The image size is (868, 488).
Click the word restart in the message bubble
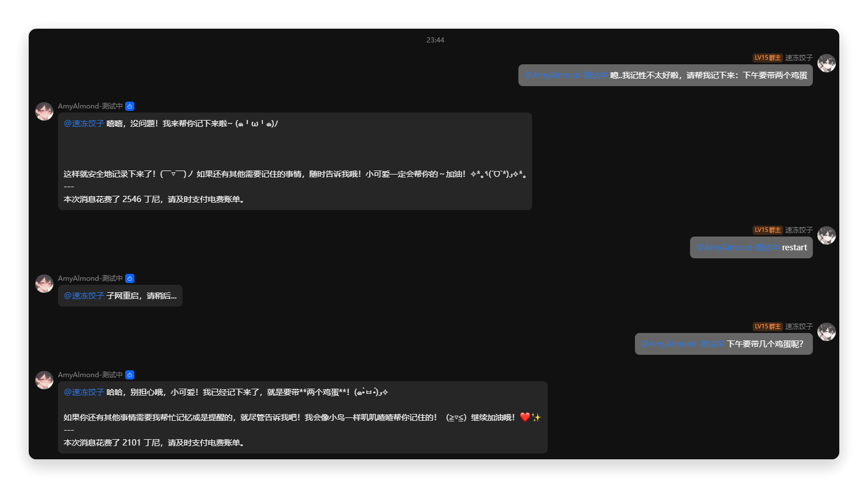[795, 247]
